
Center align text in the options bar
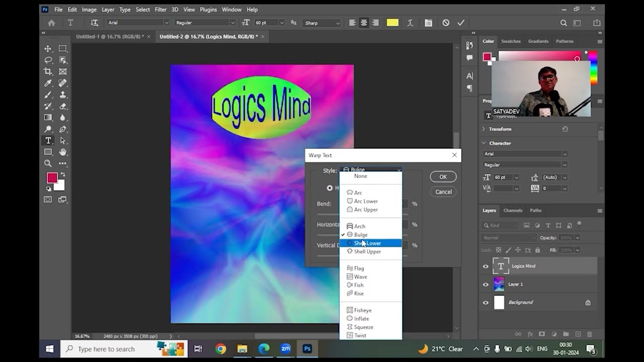click(x=364, y=23)
